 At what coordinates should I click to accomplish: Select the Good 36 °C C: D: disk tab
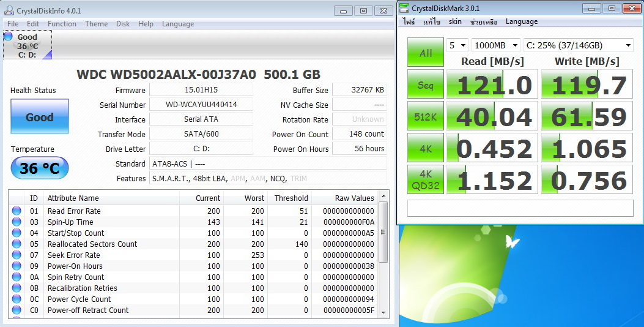click(28, 45)
